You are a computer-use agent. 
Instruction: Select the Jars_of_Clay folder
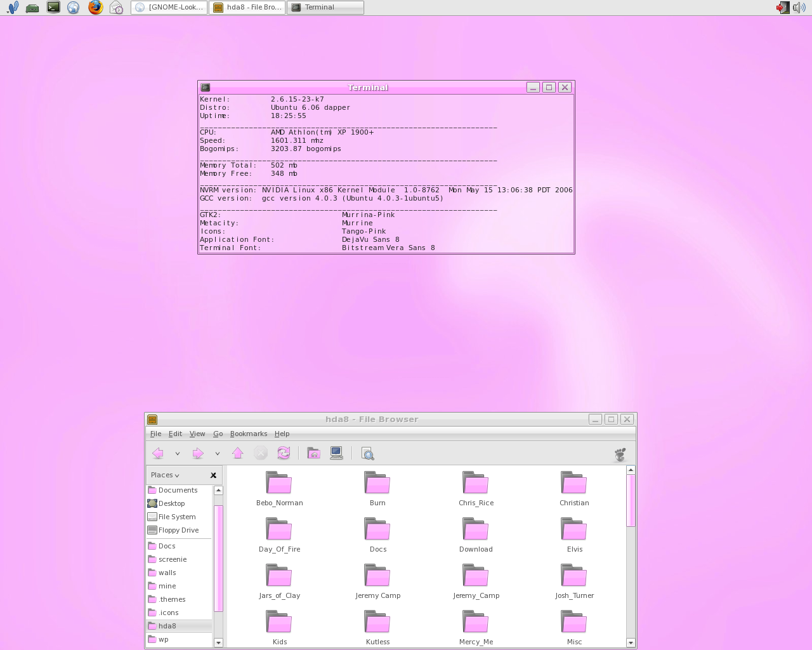[x=279, y=581]
